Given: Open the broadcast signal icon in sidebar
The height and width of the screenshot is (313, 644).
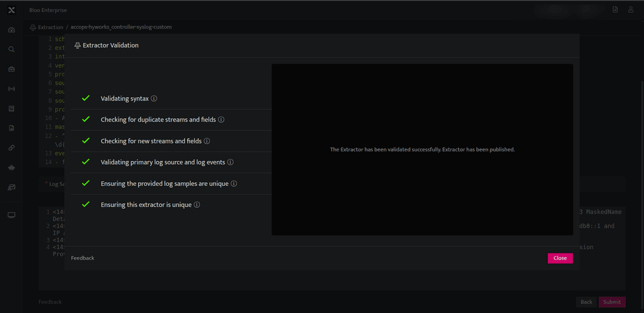Looking at the screenshot, I should [x=11, y=88].
